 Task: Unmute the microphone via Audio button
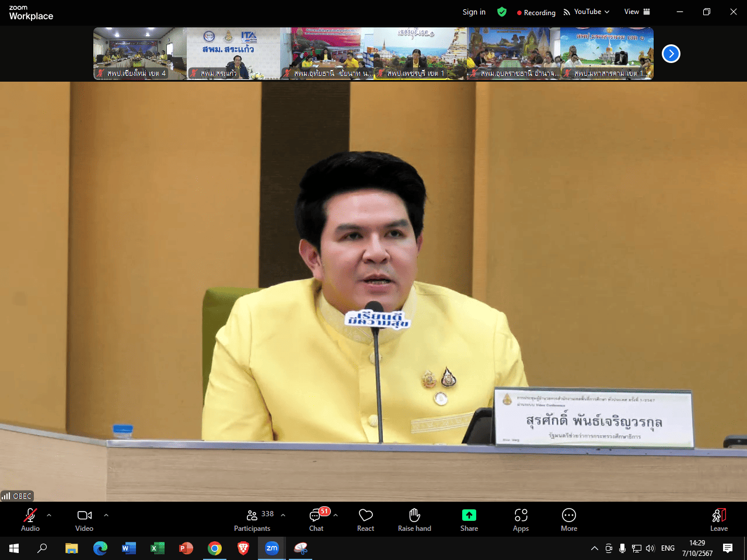[x=30, y=520]
